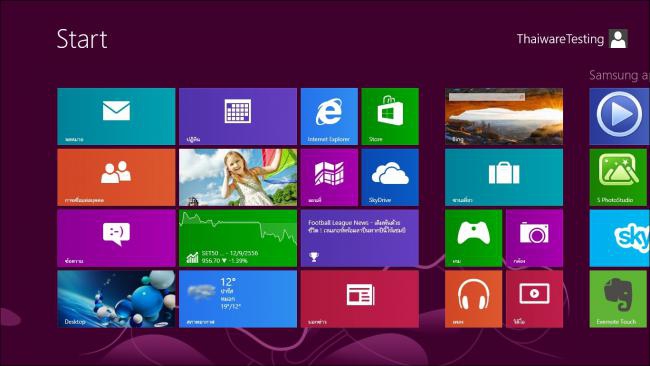
Task: Open the Travel tile with suitcase icon
Action: pos(504,177)
